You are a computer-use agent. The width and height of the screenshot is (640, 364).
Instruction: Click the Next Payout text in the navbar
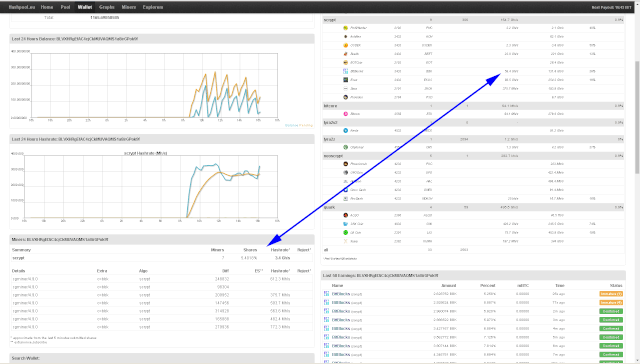611,7
